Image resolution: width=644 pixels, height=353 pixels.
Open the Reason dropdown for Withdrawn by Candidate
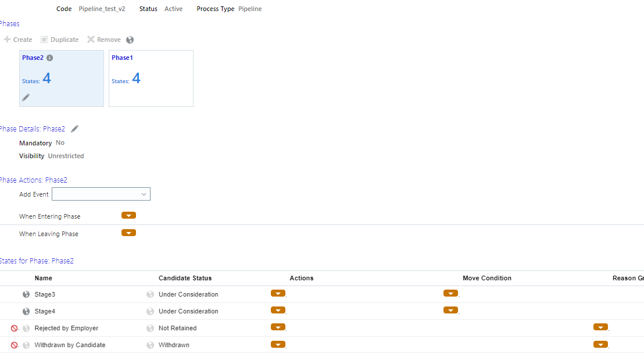(x=600, y=344)
